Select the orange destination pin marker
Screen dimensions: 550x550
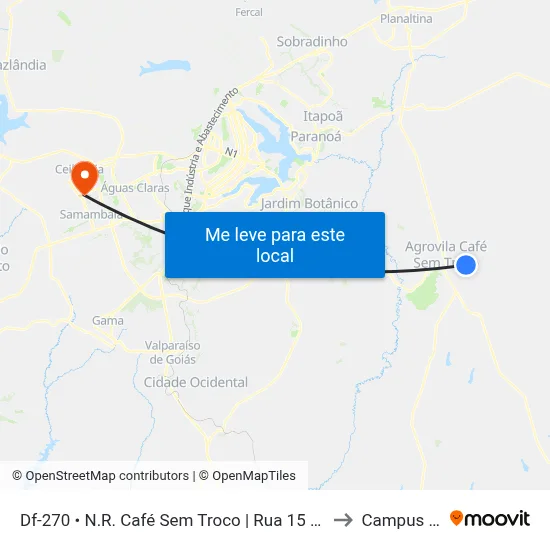85,178
